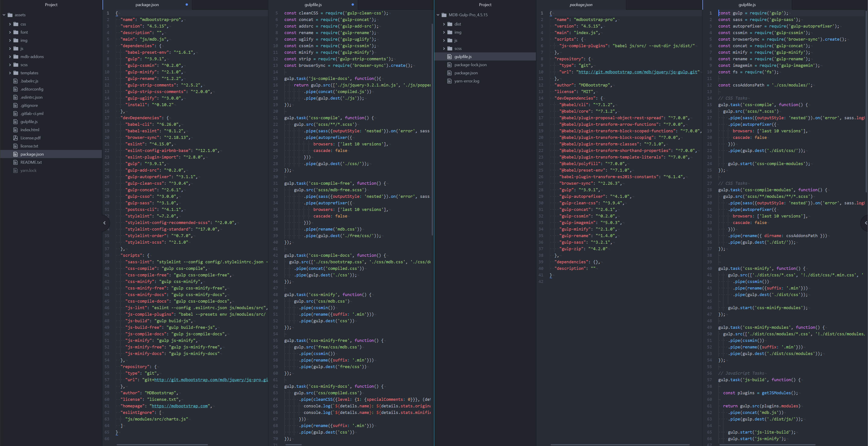
Task: Click the img folder icon in left tree
Action: (16, 40)
